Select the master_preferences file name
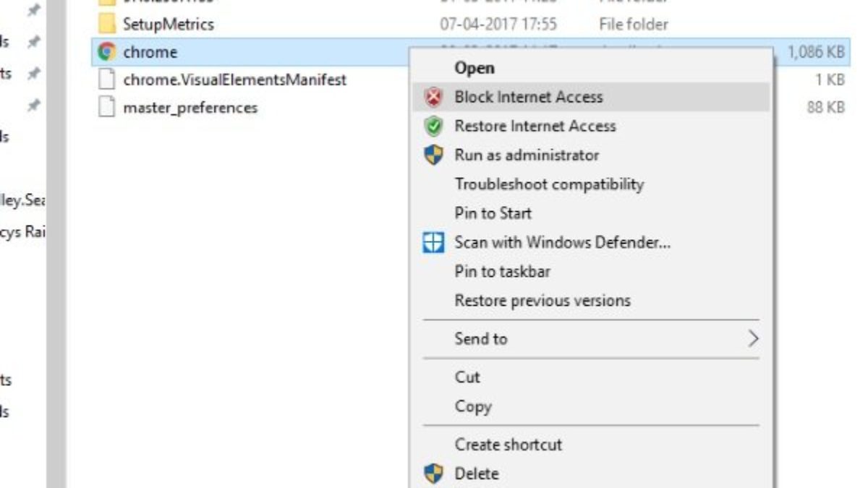This screenshot has height=488, width=868. (x=190, y=108)
